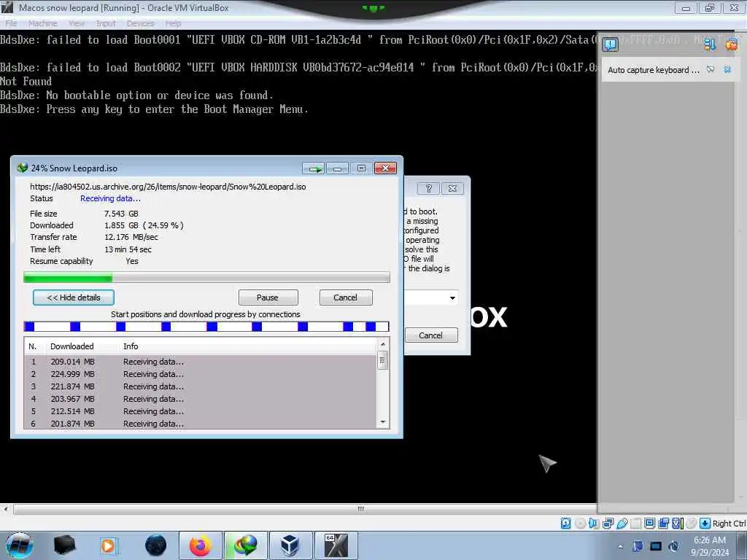Open VirtualBox cube icon in taskbar
This screenshot has width=747, height=560.
coord(290,545)
